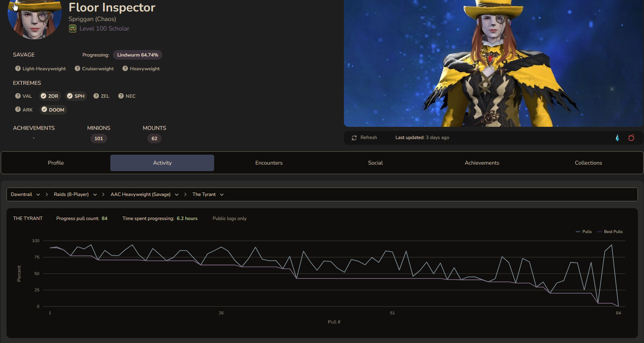
Task: Go to the Social tab
Action: point(375,163)
